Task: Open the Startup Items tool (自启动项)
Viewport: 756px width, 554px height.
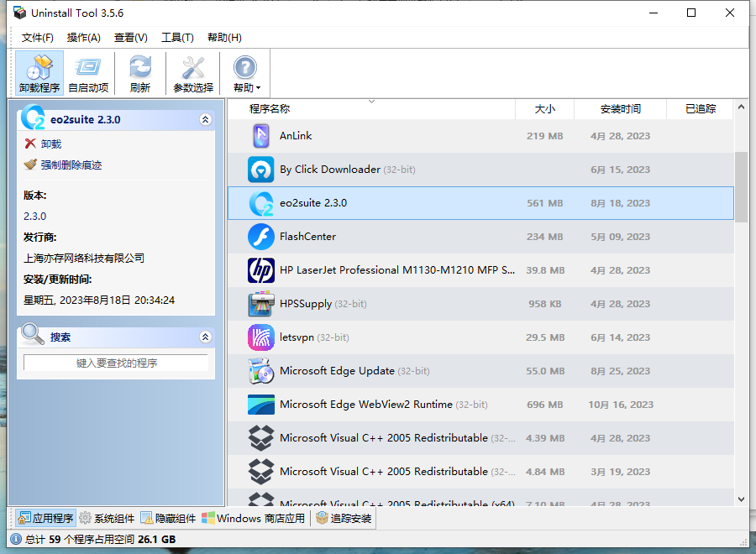Action: click(x=88, y=73)
